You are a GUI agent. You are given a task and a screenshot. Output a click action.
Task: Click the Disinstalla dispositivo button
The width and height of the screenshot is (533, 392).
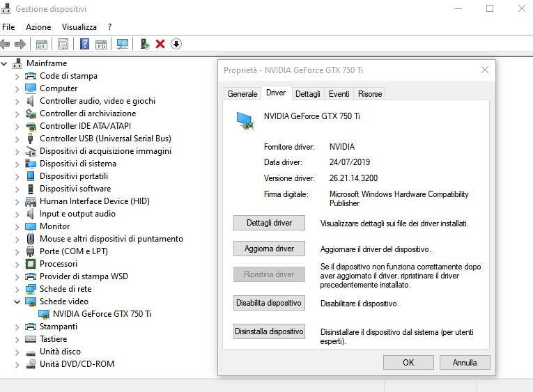pos(269,331)
